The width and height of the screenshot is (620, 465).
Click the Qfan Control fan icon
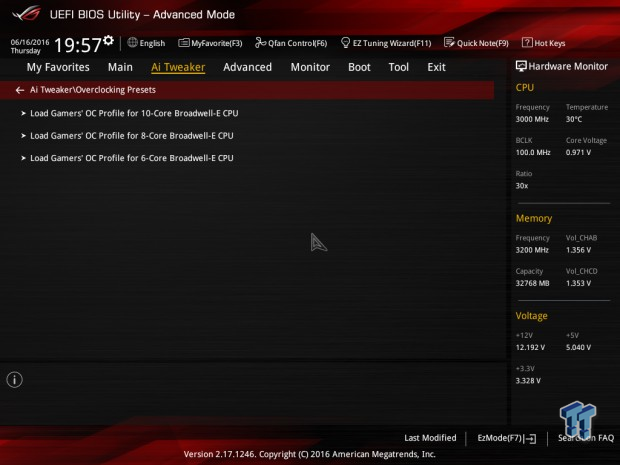point(260,42)
